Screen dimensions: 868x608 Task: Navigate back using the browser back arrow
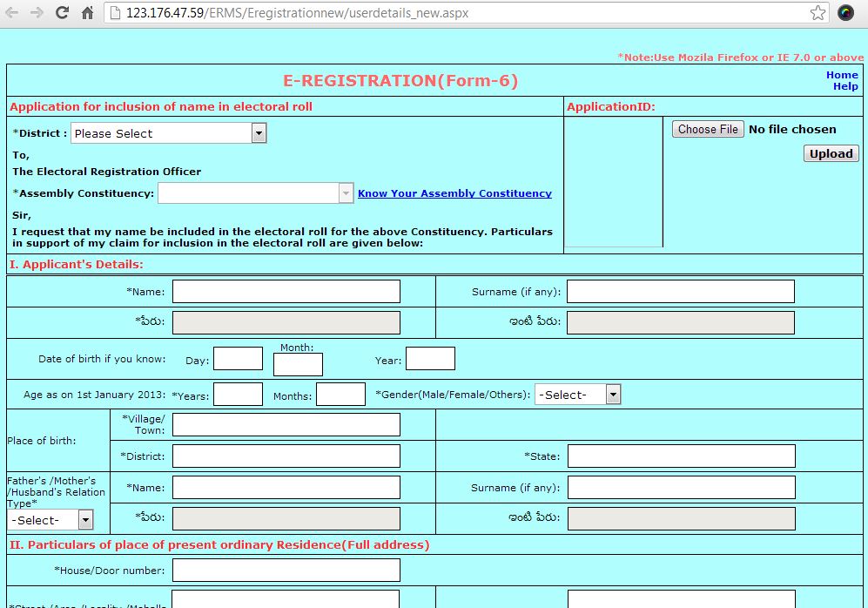click(x=12, y=14)
